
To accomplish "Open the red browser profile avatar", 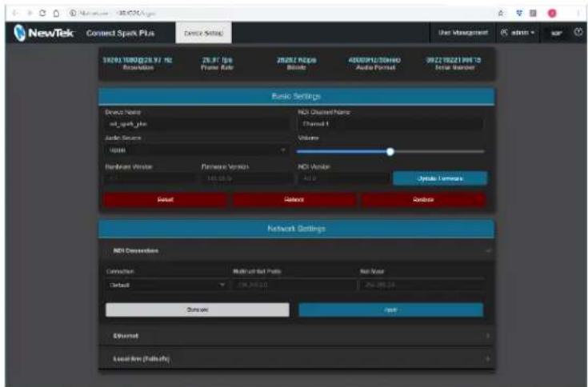I will (x=552, y=13).
